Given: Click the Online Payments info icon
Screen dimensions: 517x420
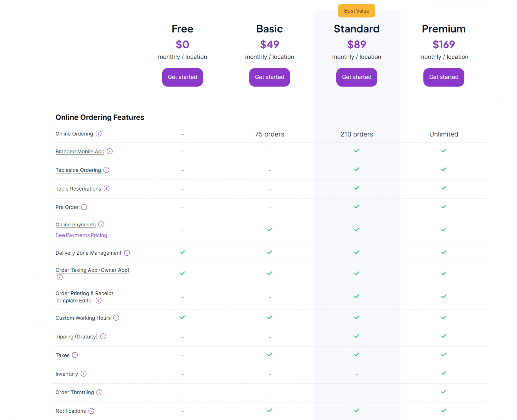Looking at the screenshot, I should pyautogui.click(x=101, y=224).
